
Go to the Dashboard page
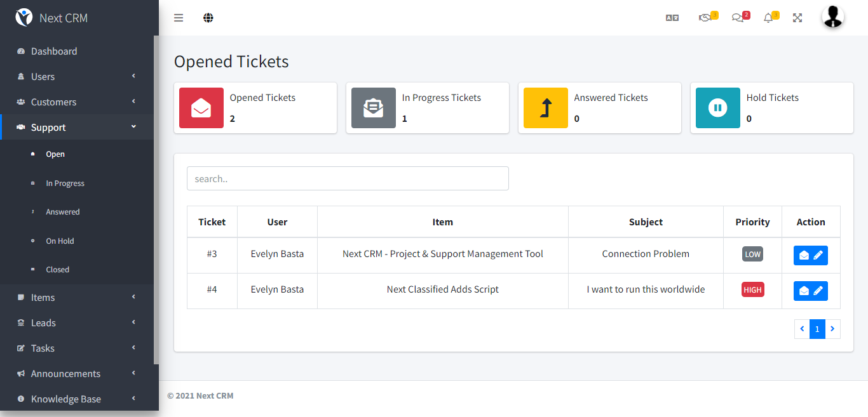point(54,51)
